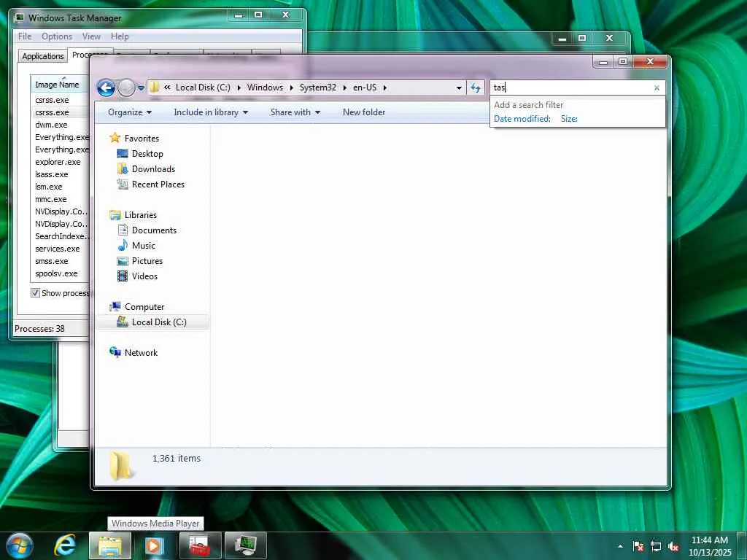Switch to Processes tab in Task Manager

79,55
